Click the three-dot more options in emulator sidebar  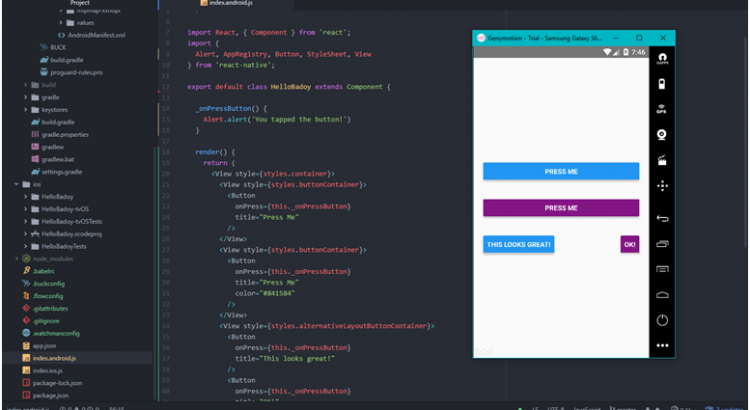coord(661,345)
